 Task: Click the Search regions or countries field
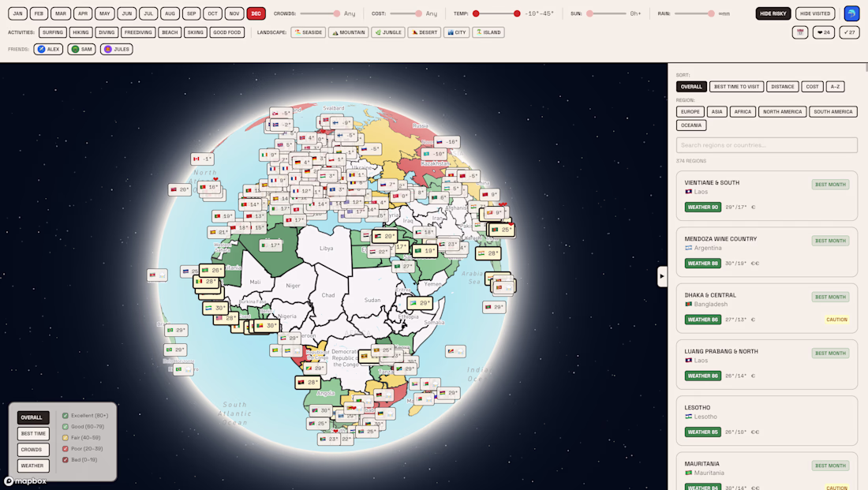pyautogui.click(x=767, y=145)
